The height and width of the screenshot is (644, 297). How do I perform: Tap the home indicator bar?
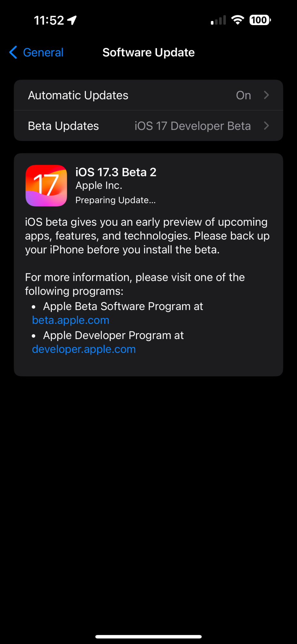tap(149, 637)
